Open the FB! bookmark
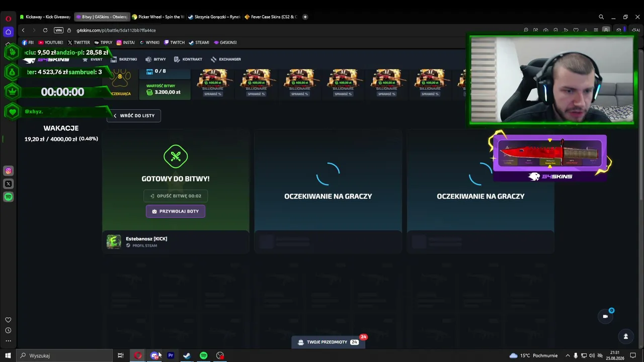 pyautogui.click(x=28, y=42)
